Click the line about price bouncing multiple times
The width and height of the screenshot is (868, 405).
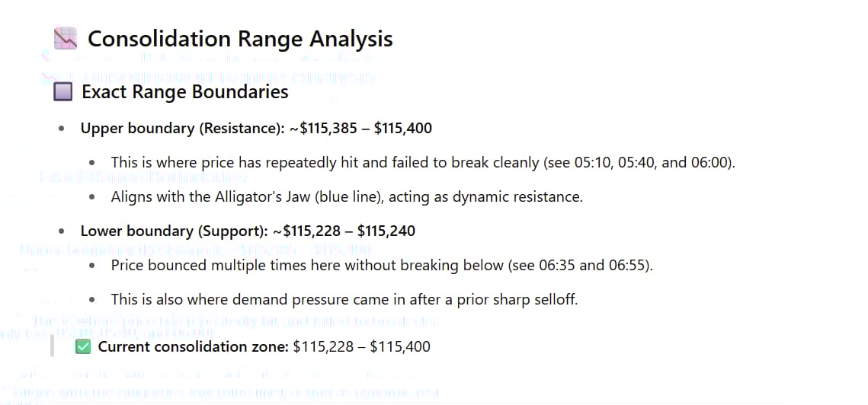click(382, 265)
